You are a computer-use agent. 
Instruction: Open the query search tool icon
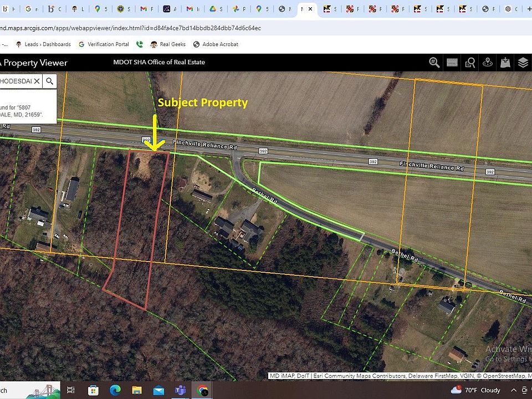pyautogui.click(x=470, y=63)
